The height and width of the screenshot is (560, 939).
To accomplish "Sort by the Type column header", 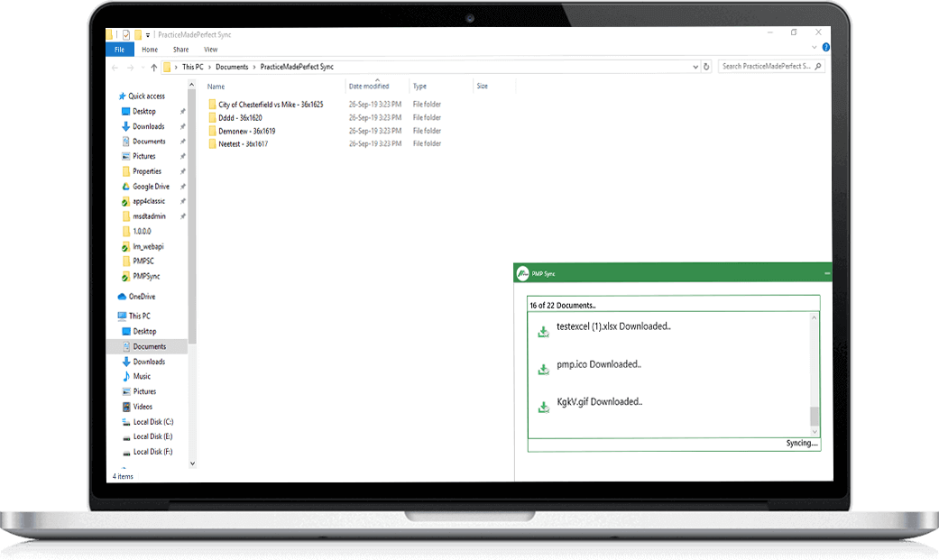I will tap(419, 87).
